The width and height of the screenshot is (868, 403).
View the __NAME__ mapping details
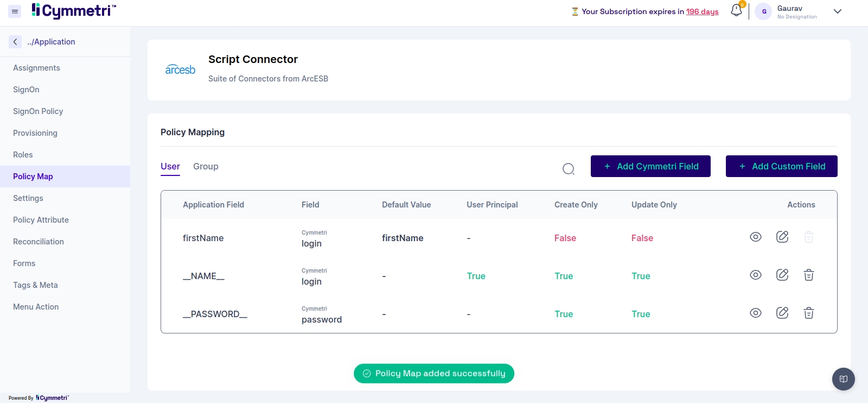tap(755, 275)
